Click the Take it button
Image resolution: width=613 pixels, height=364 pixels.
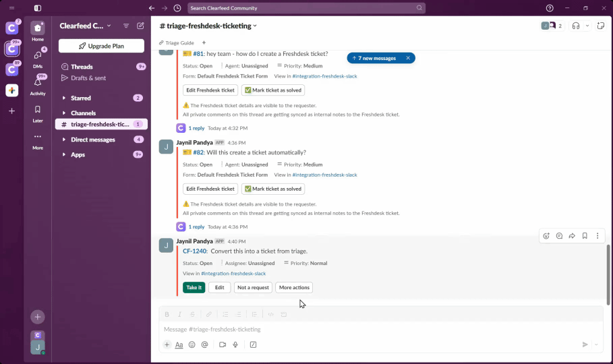pyautogui.click(x=194, y=287)
